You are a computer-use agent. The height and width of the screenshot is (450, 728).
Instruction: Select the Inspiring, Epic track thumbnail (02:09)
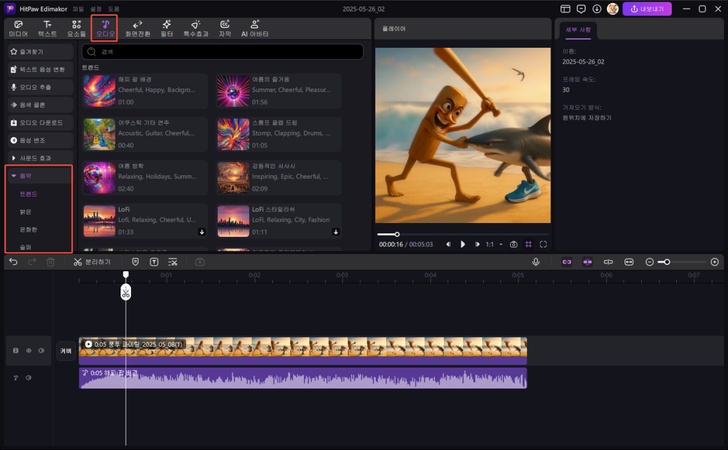[233, 177]
